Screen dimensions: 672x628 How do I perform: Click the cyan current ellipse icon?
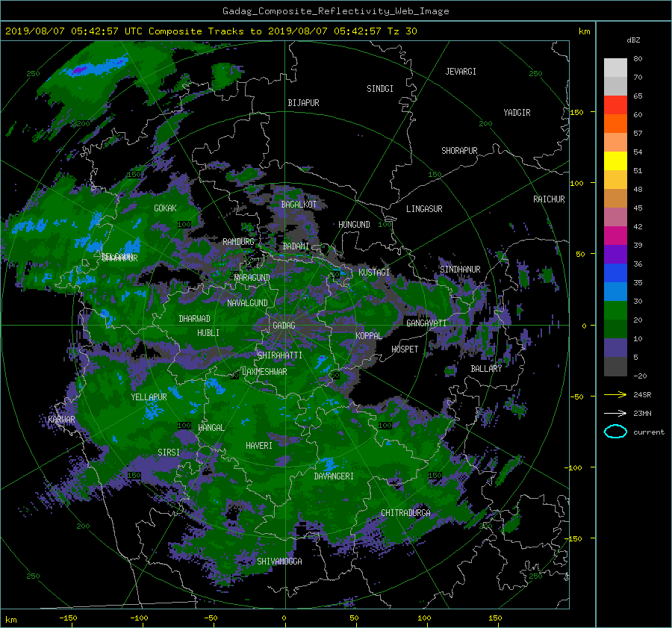(615, 432)
